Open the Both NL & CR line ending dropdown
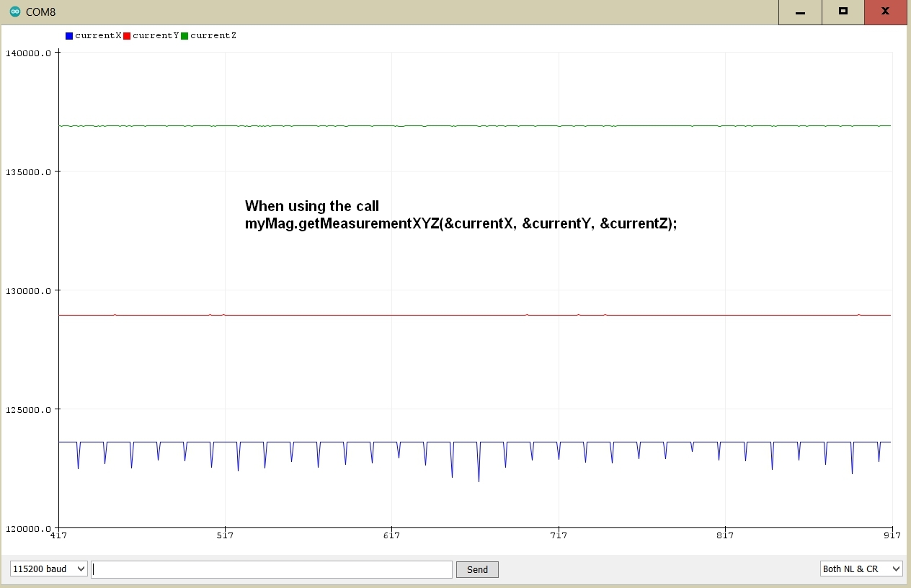The image size is (911, 588). (861, 569)
